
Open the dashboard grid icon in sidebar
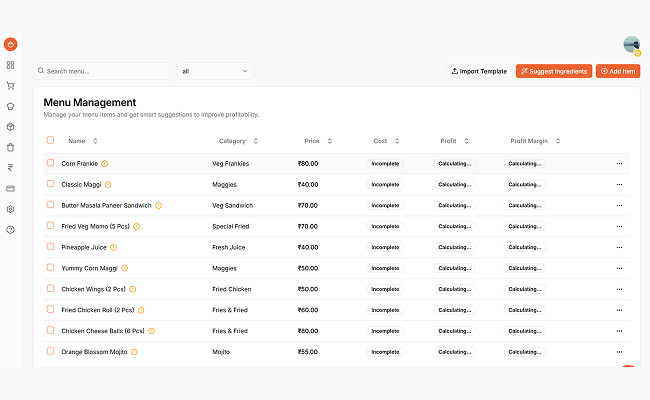10,65
